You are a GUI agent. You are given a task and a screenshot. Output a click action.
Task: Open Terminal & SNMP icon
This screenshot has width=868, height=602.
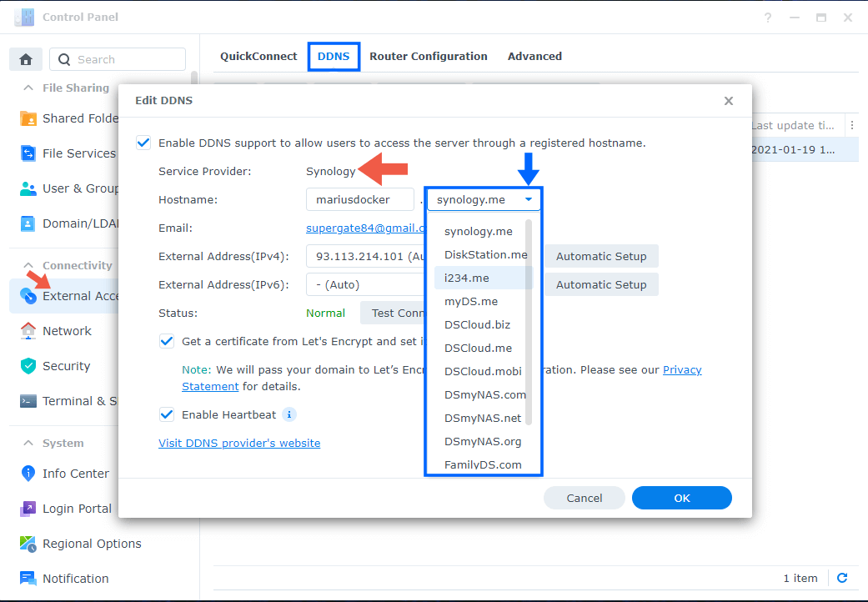pos(28,401)
